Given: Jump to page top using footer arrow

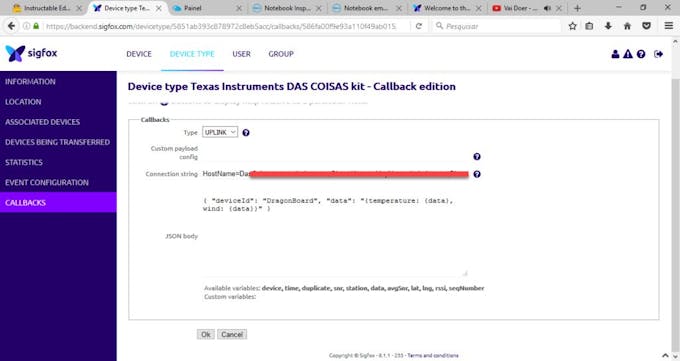Looking at the screenshot, I should click(x=665, y=356).
